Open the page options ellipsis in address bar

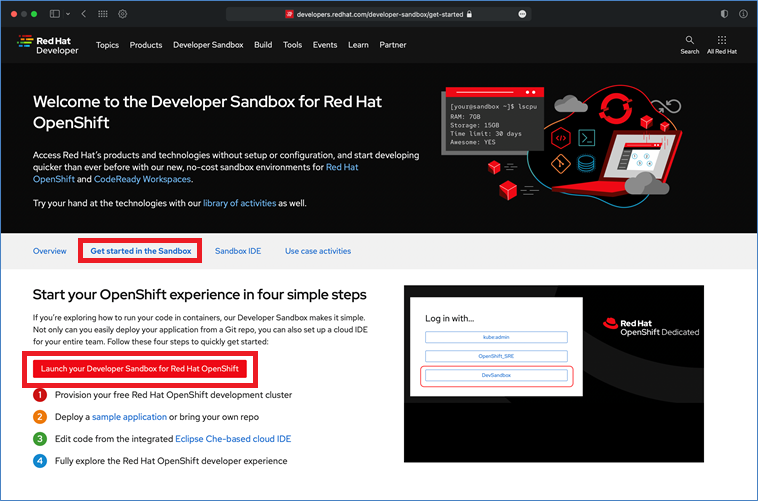(522, 14)
